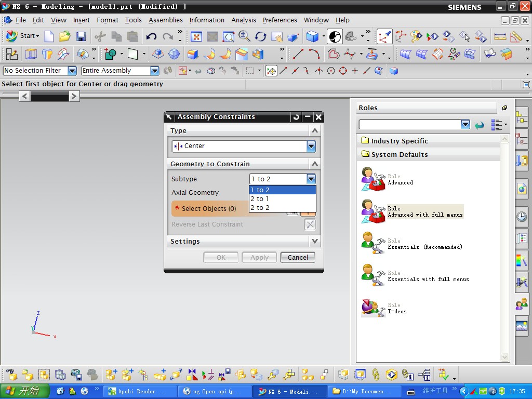Viewport: 532px width, 399px height.
Task: Collapse Geometry to Constrain section
Action: pos(314,164)
